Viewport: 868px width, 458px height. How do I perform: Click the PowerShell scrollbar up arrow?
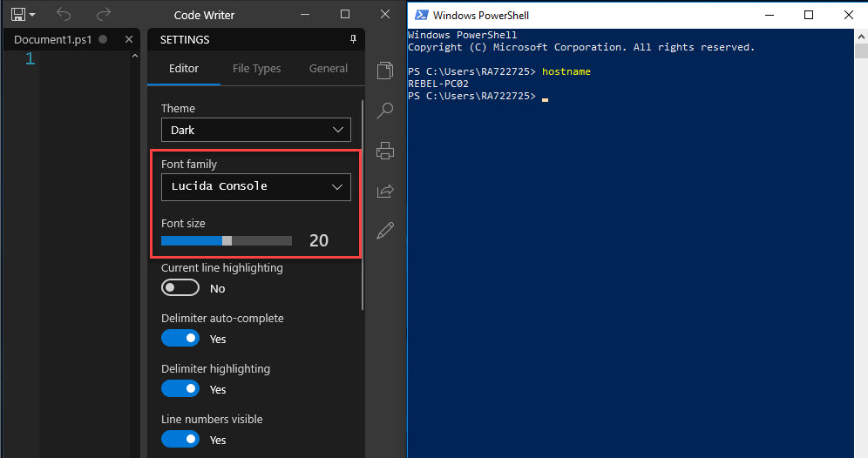pos(861,37)
